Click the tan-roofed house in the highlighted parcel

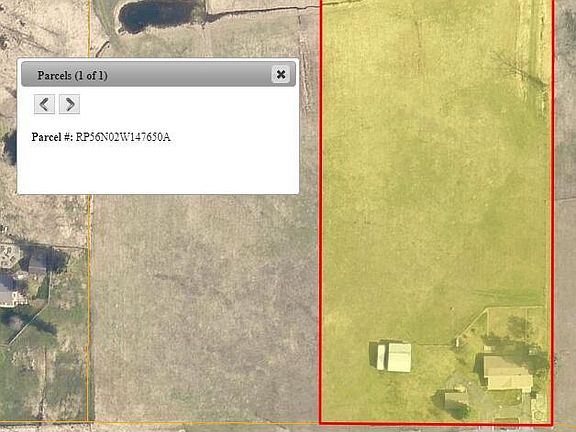507,372
